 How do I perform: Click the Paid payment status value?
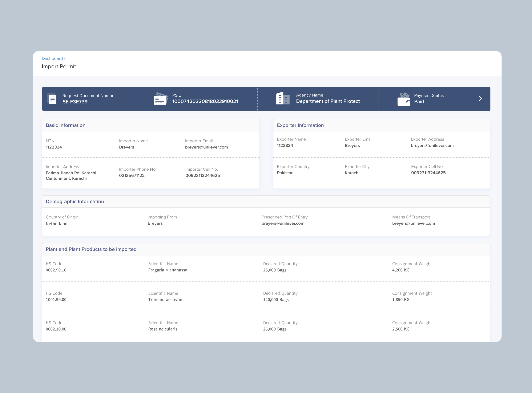coord(419,102)
